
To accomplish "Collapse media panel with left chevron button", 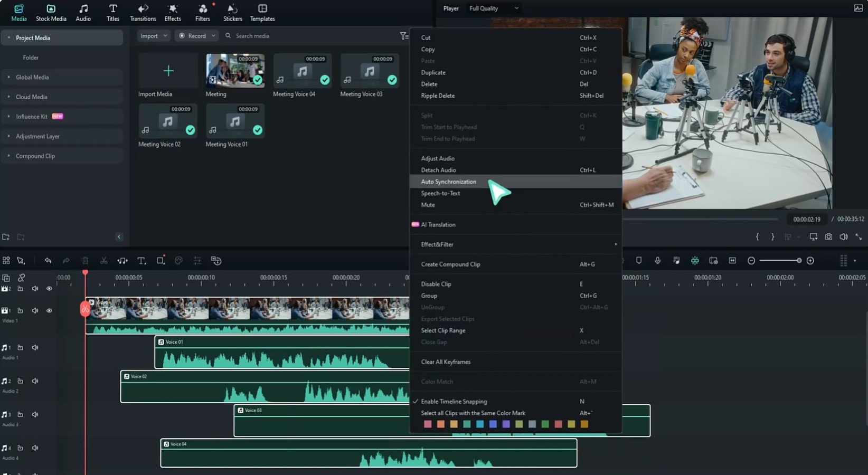I will [119, 237].
